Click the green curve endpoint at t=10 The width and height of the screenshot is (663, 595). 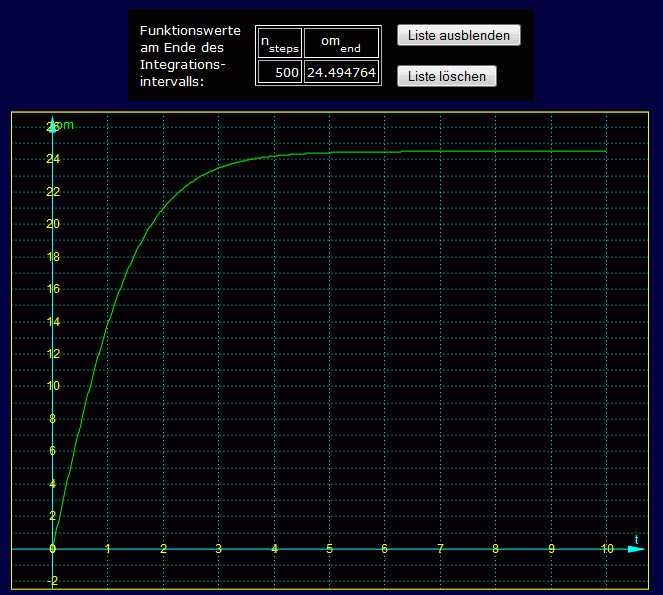[606, 151]
